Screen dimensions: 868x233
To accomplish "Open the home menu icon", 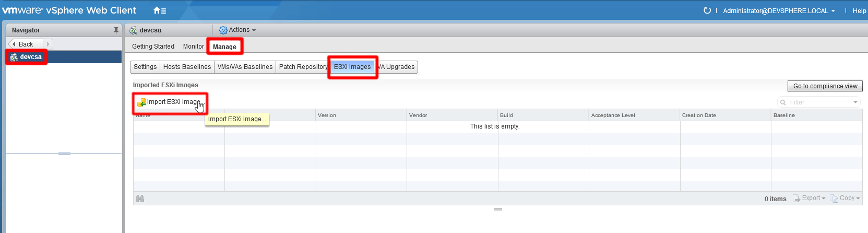I will pos(160,10).
